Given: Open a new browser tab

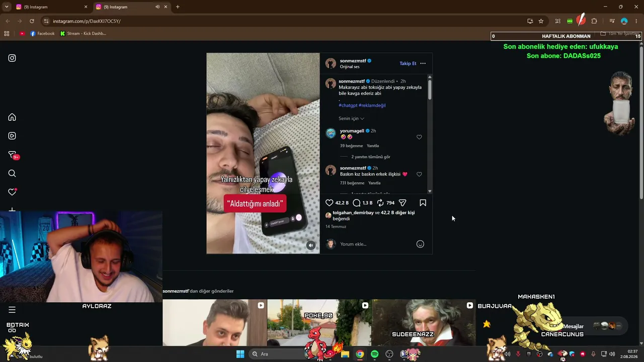Looking at the screenshot, I should [x=178, y=7].
